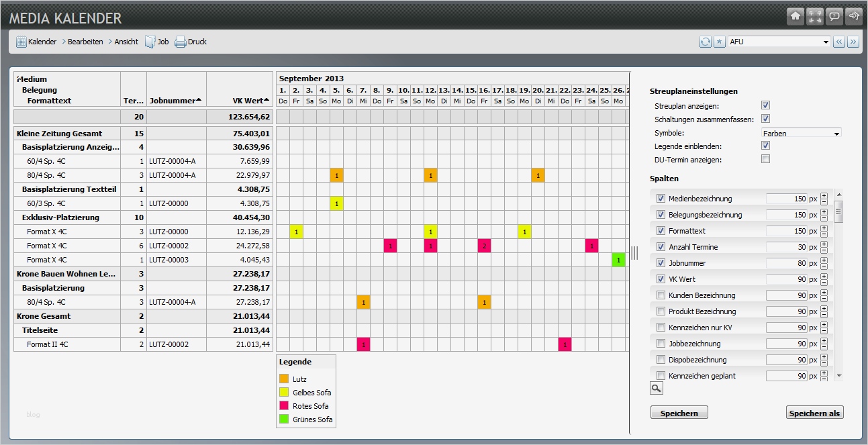Open the AFU selection dropdown
The width and height of the screenshot is (868, 445).
tap(779, 42)
